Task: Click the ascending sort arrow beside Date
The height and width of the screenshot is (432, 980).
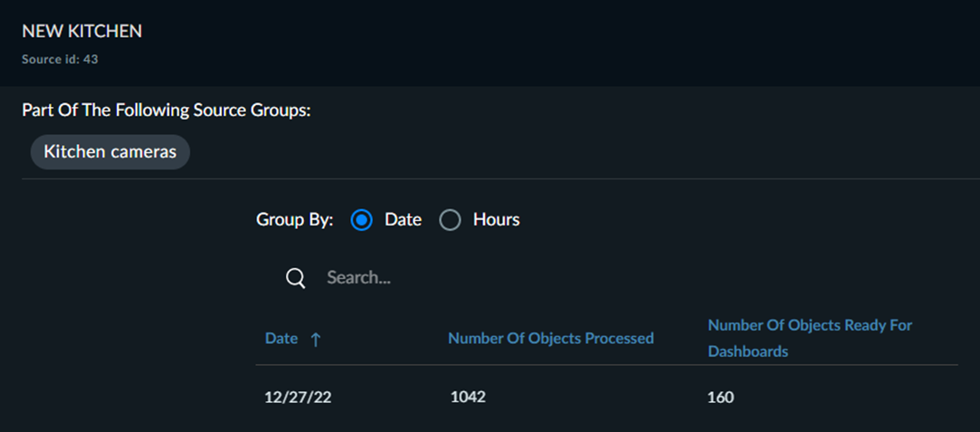Action: [x=316, y=340]
